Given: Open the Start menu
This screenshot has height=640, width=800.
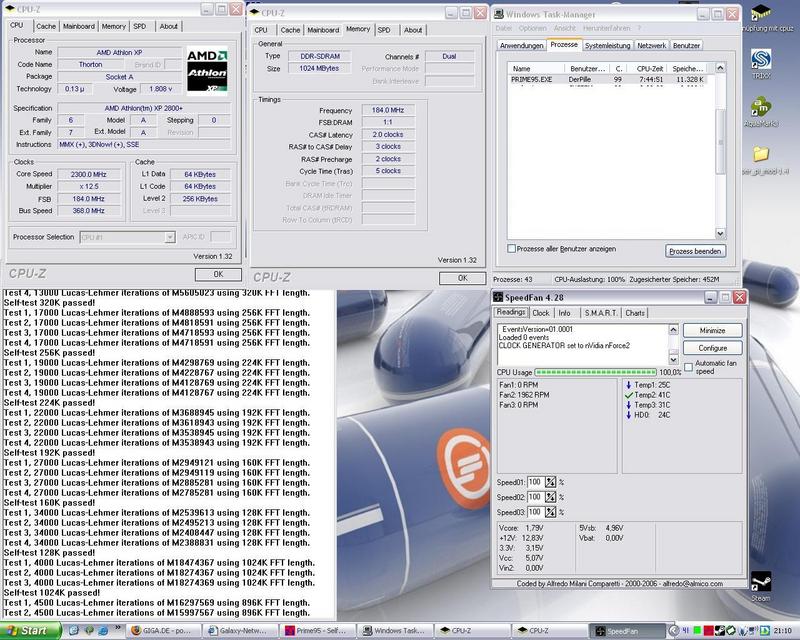Looking at the screenshot, I should click(30, 630).
